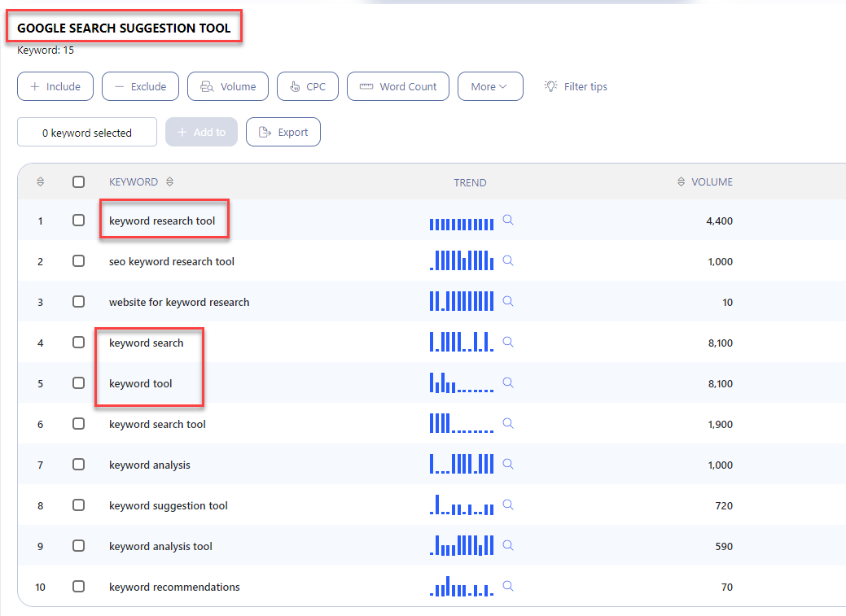Click magnifier icon in keyword search tool row
846x616 pixels.
[508, 423]
